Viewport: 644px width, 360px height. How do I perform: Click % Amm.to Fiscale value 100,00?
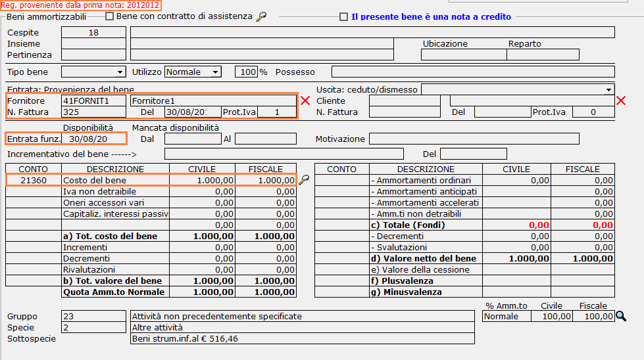click(x=593, y=316)
